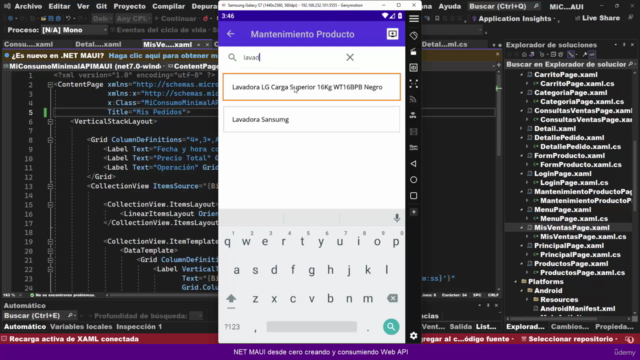Tap the magnifier icon in the search bar
This screenshot has width=640, height=360.
232,57
